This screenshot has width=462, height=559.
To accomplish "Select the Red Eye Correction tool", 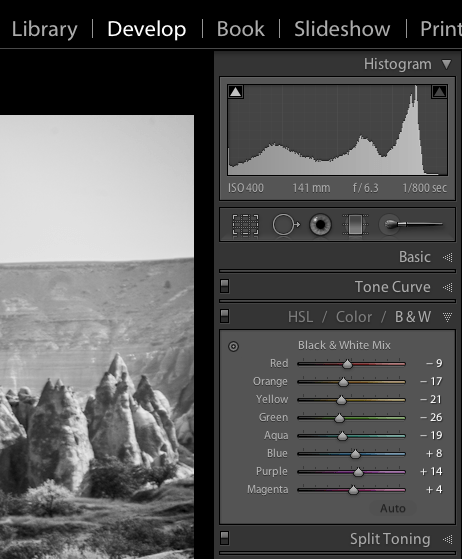I will [x=320, y=225].
